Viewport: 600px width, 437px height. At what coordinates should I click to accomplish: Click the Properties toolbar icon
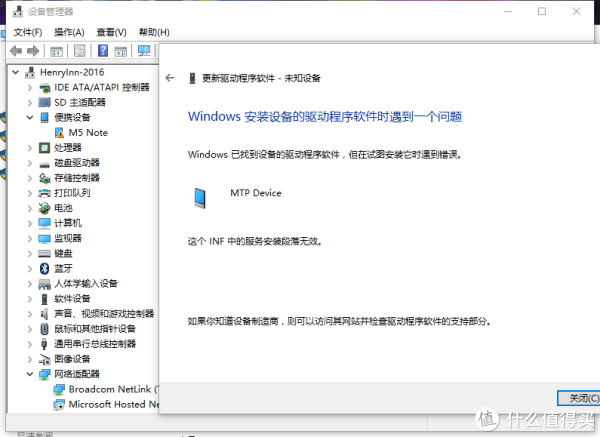[80, 51]
